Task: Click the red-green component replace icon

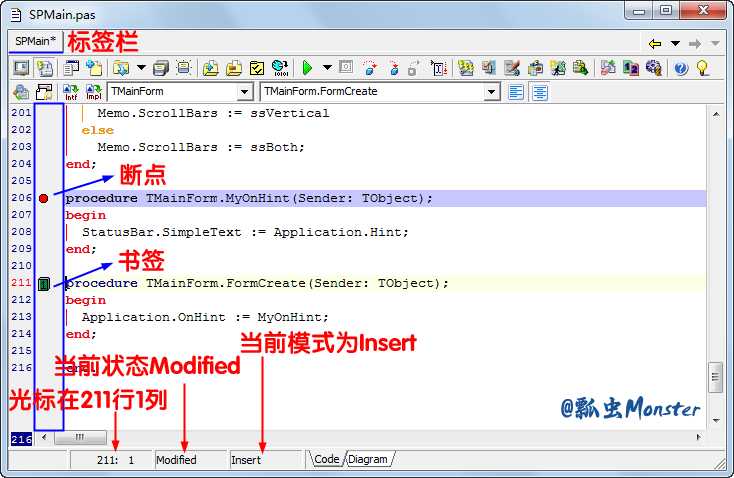Action: click(608, 68)
